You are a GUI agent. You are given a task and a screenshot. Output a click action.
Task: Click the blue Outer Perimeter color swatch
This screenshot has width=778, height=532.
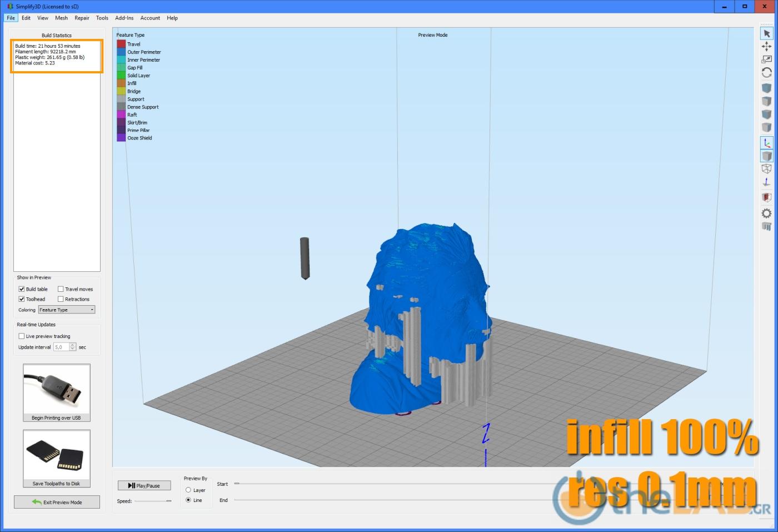coord(121,52)
